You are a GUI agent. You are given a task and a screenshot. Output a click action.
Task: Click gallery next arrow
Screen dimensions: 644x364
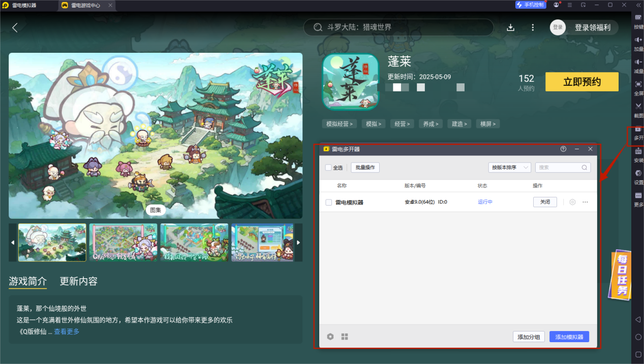pos(298,243)
